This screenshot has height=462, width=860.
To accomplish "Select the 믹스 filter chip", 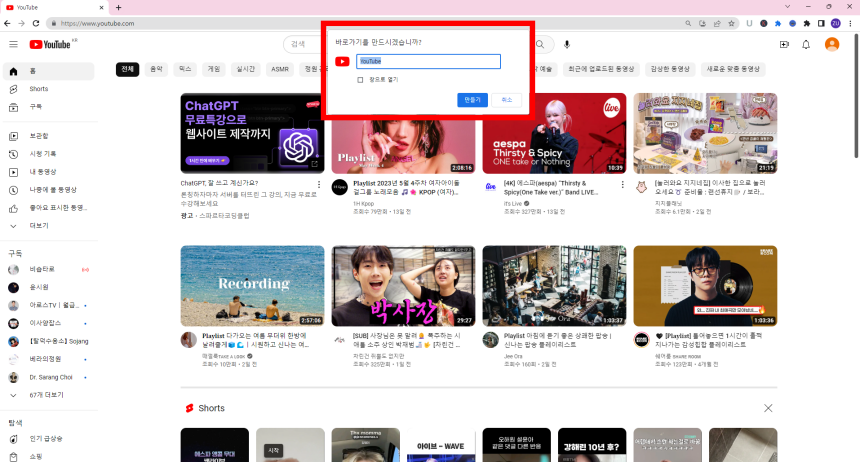I will pyautogui.click(x=185, y=69).
